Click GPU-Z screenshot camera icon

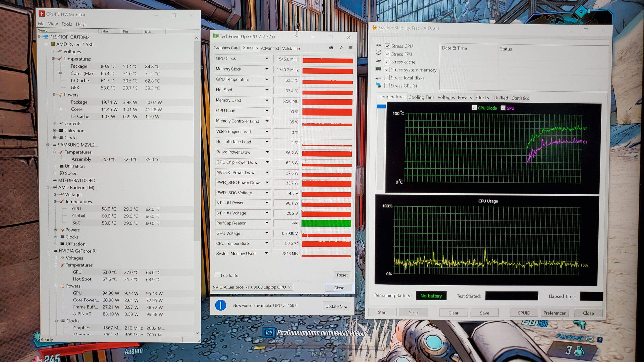pyautogui.click(x=331, y=48)
